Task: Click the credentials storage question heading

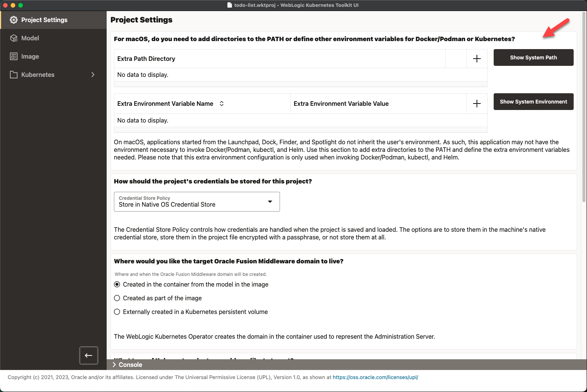Action: pyautogui.click(x=213, y=181)
